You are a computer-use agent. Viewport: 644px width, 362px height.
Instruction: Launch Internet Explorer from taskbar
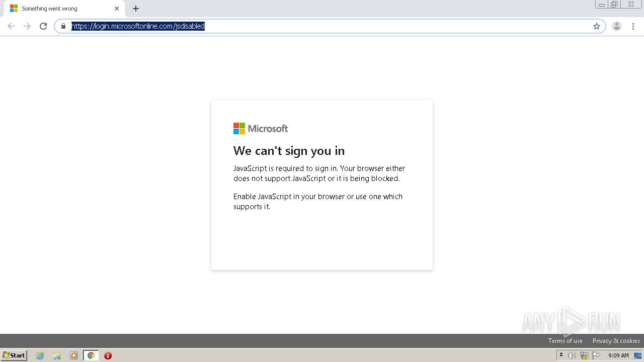(40, 355)
